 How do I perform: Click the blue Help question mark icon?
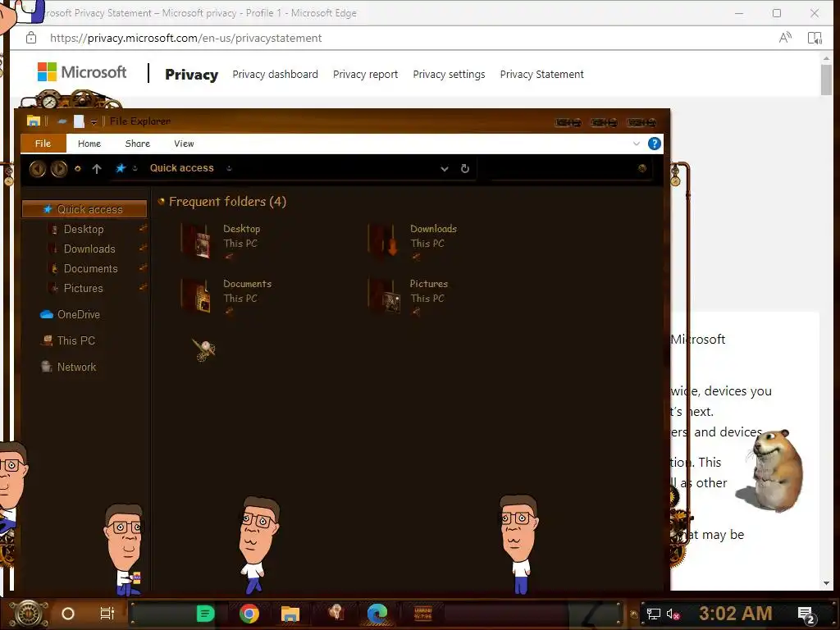tap(654, 144)
